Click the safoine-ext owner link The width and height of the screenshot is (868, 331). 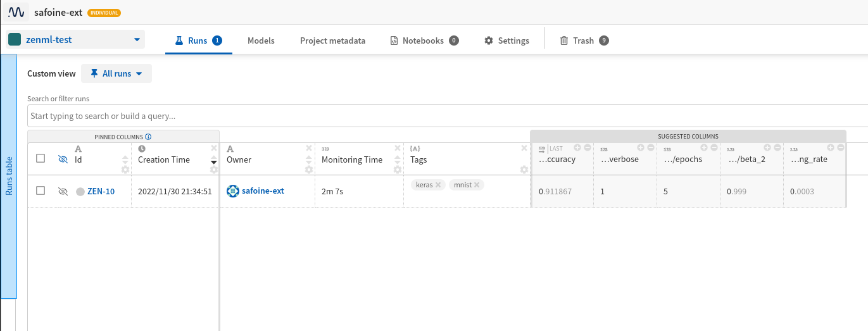[263, 190]
